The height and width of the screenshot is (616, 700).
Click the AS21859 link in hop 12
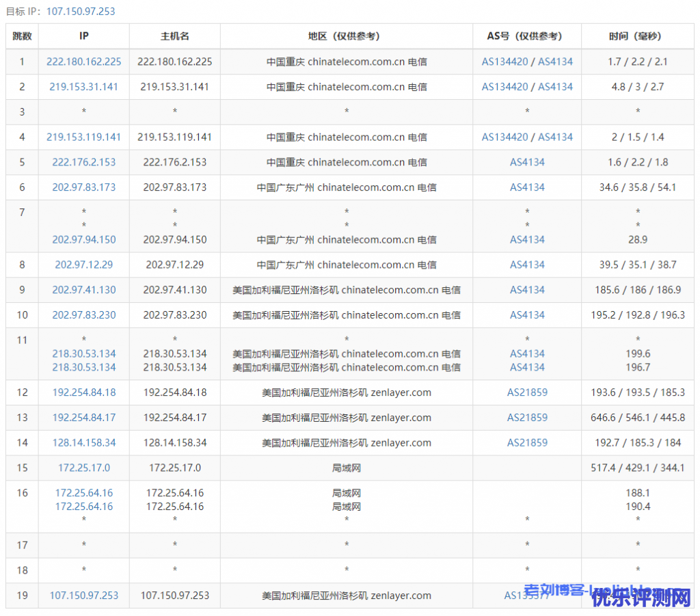(x=527, y=392)
